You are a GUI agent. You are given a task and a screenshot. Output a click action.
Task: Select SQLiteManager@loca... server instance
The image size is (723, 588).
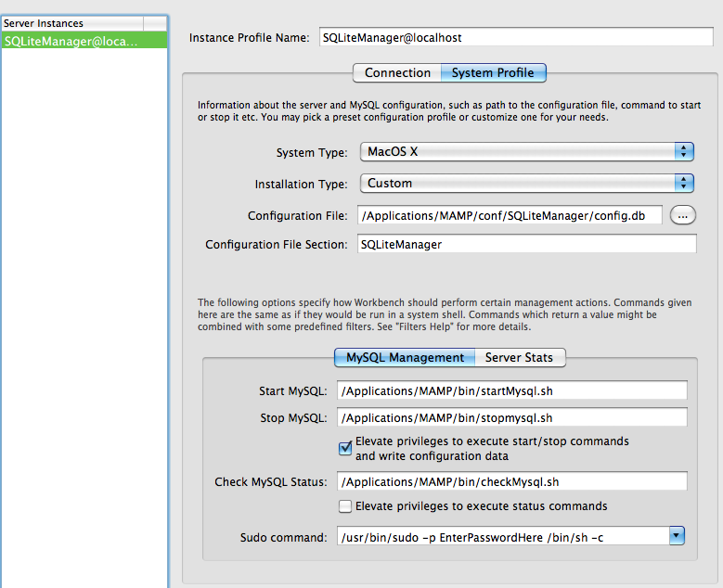[84, 41]
